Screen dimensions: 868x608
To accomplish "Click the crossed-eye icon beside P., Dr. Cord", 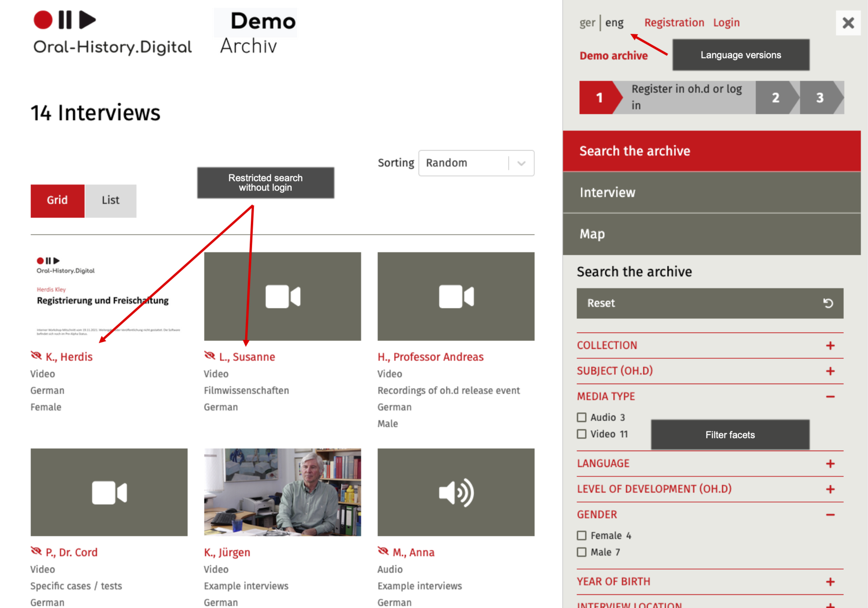I will 36,551.
